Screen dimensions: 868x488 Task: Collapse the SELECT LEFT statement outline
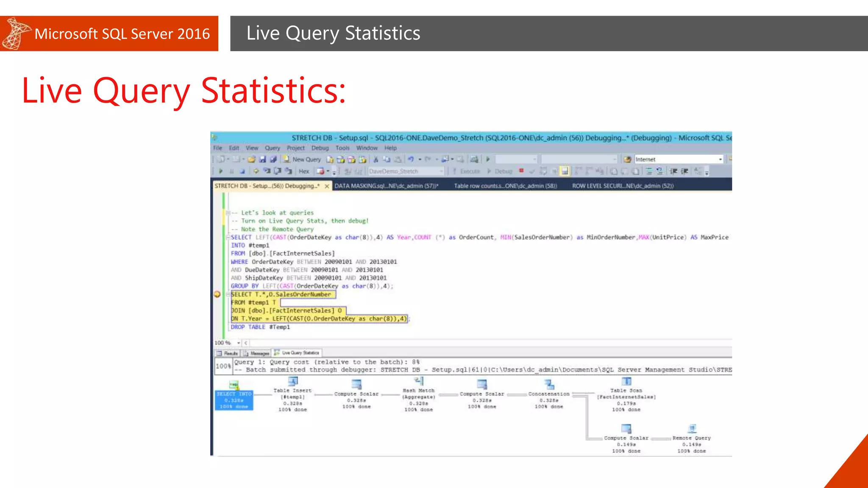228,237
